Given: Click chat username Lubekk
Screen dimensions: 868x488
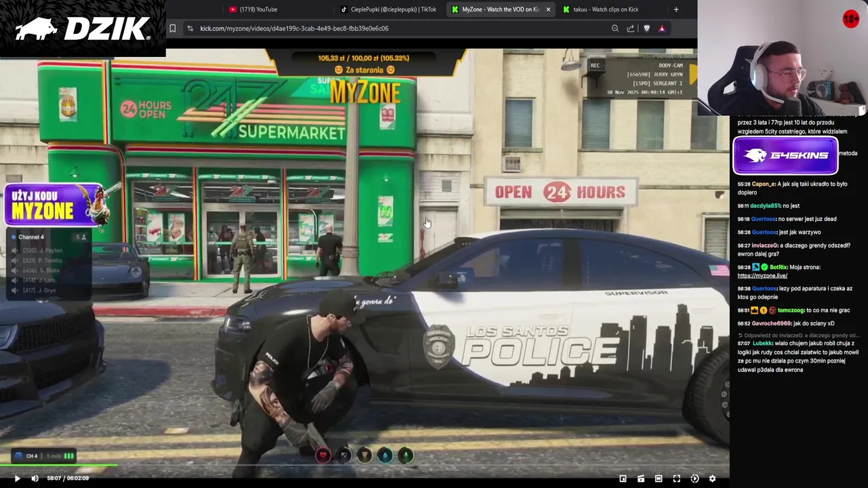Looking at the screenshot, I should click(763, 344).
